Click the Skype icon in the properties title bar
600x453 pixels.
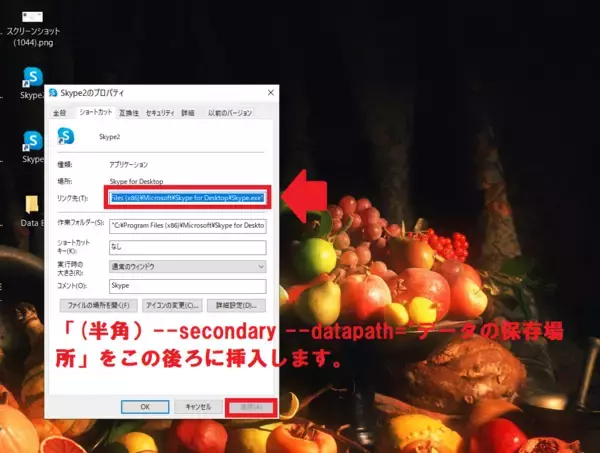pyautogui.click(x=53, y=93)
